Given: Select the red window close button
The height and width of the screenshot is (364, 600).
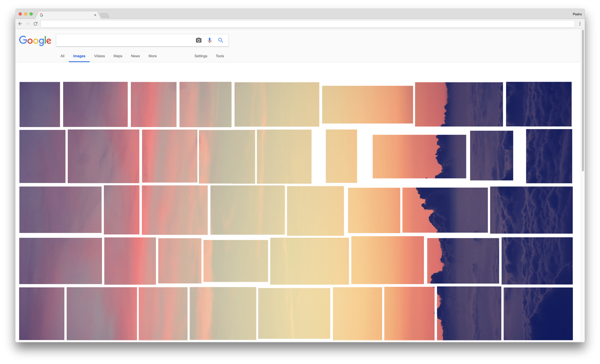Looking at the screenshot, I should [x=20, y=14].
